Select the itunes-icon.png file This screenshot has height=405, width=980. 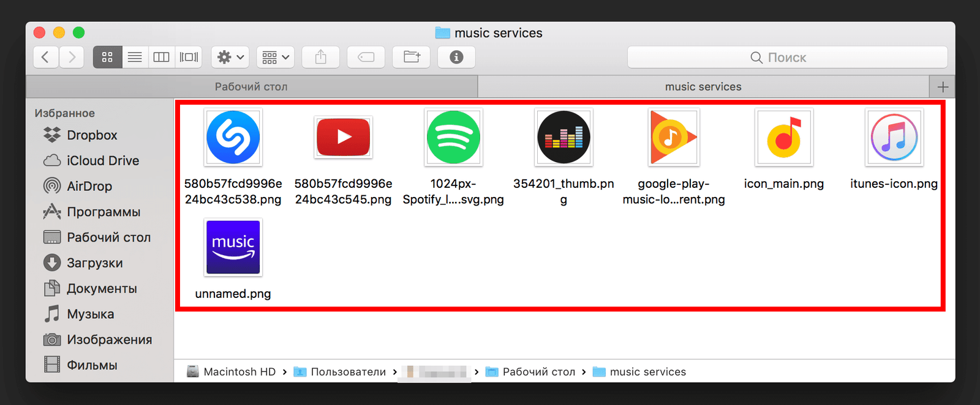coord(894,138)
